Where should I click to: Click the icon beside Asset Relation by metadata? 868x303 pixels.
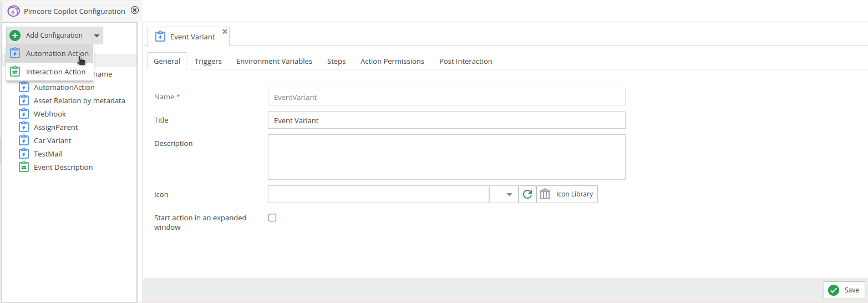tap(23, 100)
